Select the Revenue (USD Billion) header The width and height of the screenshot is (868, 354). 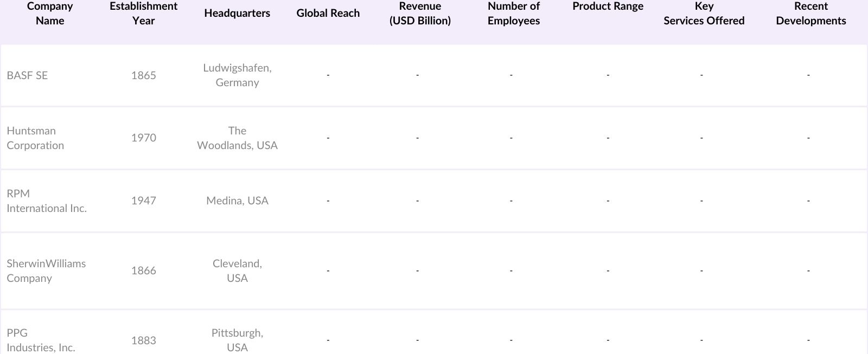(420, 14)
